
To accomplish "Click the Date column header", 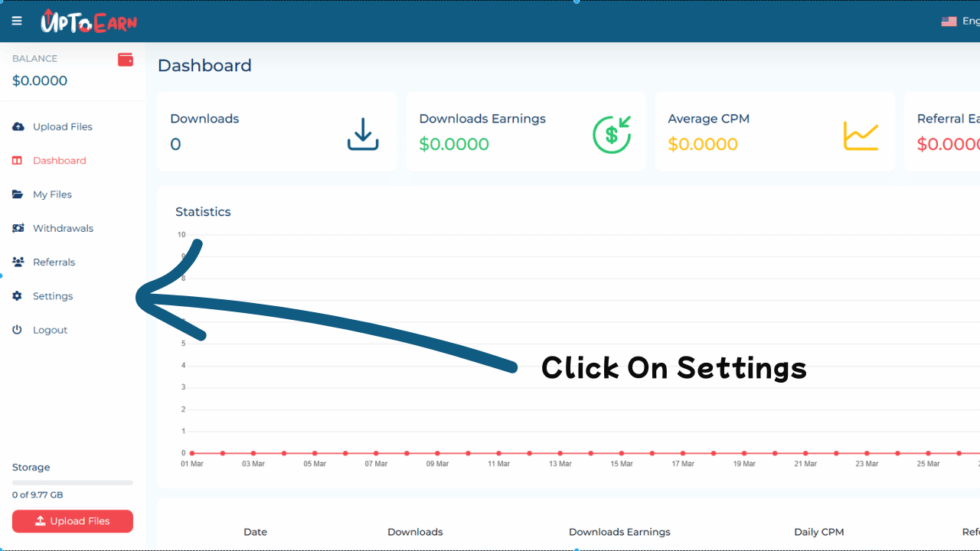I will pyautogui.click(x=255, y=532).
